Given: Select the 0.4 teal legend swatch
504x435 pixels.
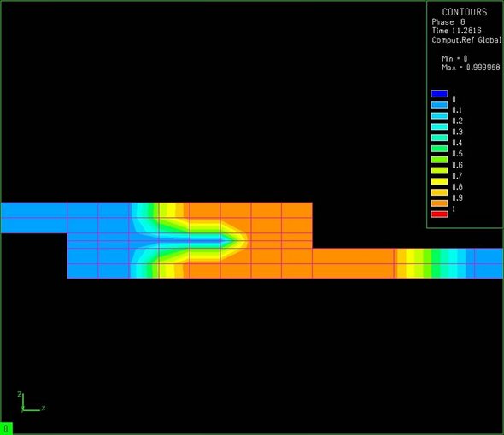Looking at the screenshot, I should pyautogui.click(x=439, y=138).
